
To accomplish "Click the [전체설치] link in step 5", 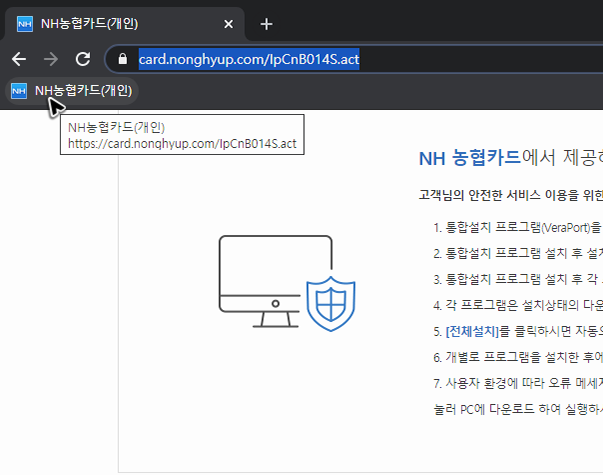I will coord(472,331).
